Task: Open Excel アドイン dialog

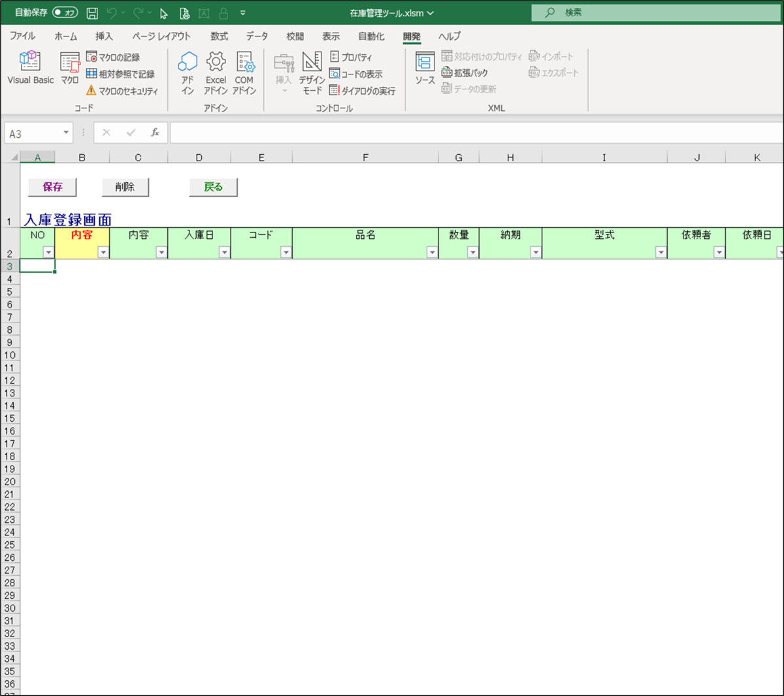Action: coord(216,73)
